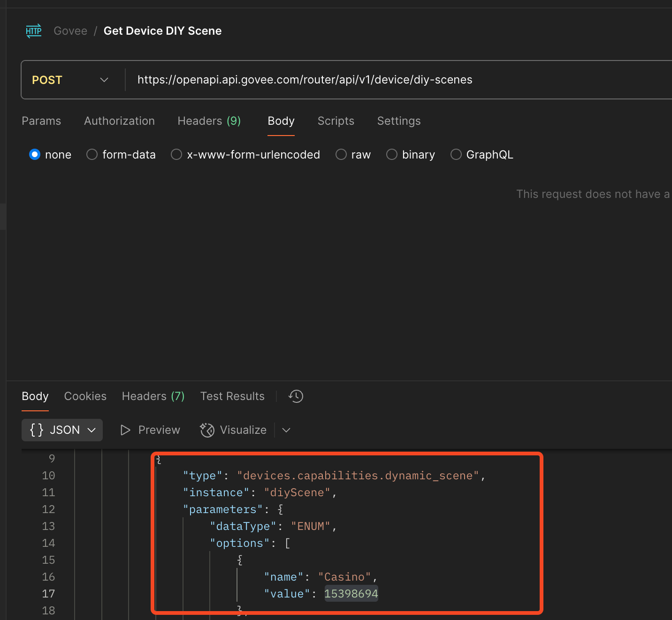672x620 pixels.
Task: Expand the Visualize options chevron
Action: pos(286,430)
